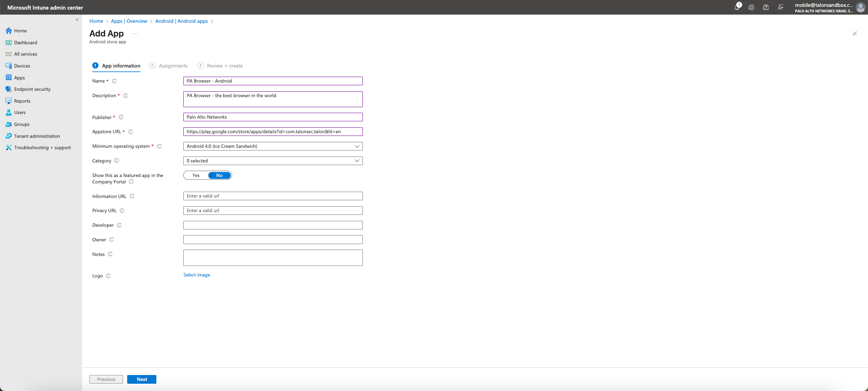This screenshot has width=868, height=391.
Task: Show info icon next to Information URL
Action: tap(132, 196)
